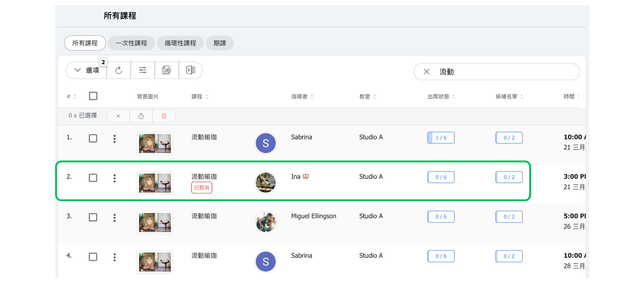Open the filter settings sliders icon

tap(143, 70)
